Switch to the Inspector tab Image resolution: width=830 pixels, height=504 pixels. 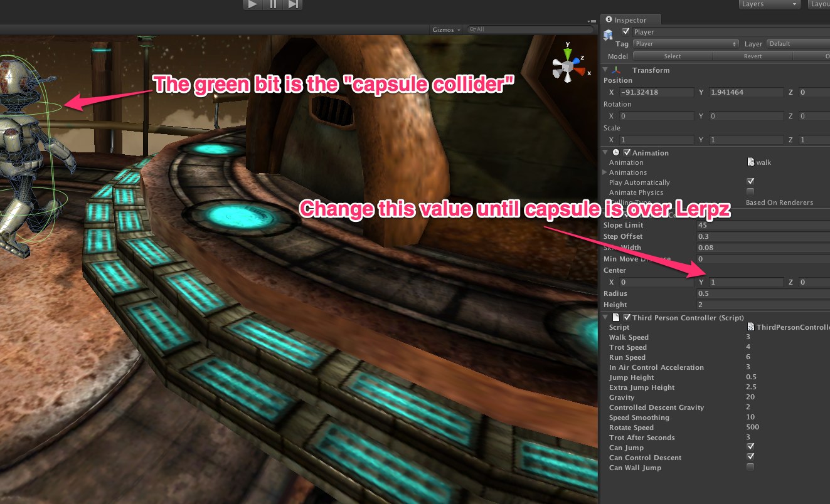point(630,19)
